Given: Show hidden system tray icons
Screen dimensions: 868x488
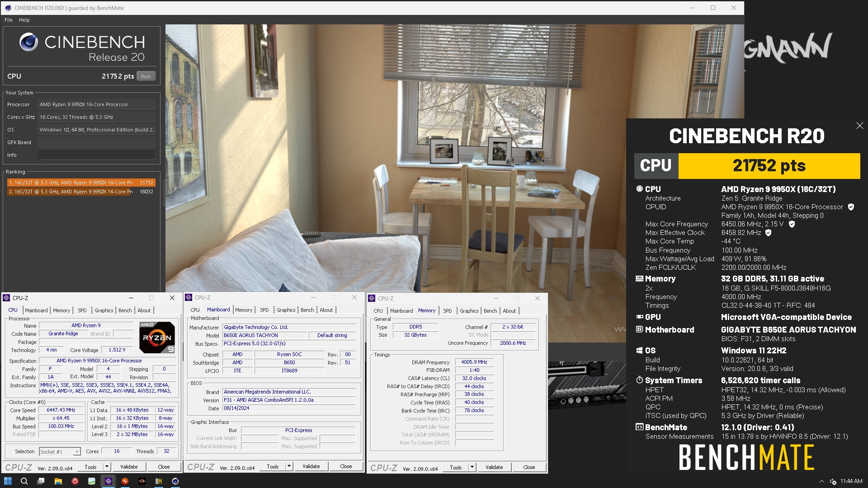Looking at the screenshot, I should click(x=821, y=482).
